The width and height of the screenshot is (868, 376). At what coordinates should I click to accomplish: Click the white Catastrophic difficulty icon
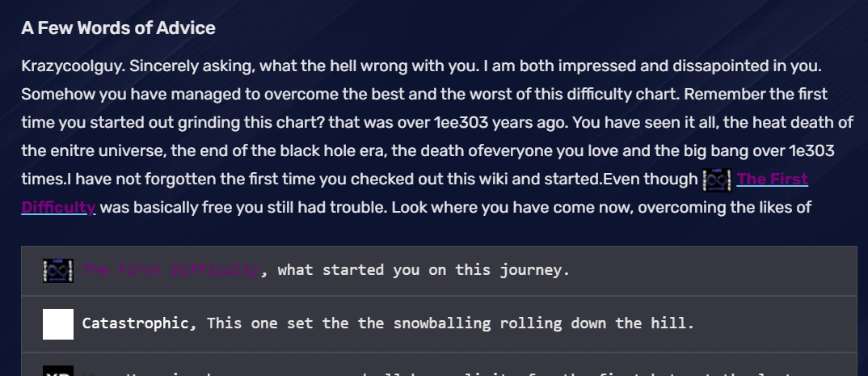(x=58, y=323)
